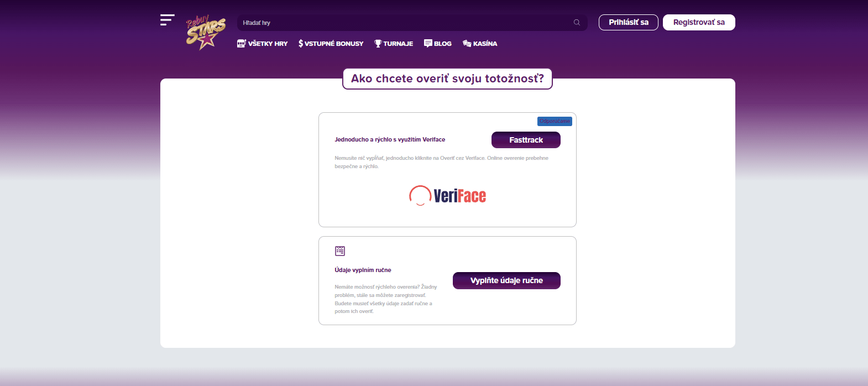Click the Registrovať sa button
868x386 pixels.
tap(699, 22)
